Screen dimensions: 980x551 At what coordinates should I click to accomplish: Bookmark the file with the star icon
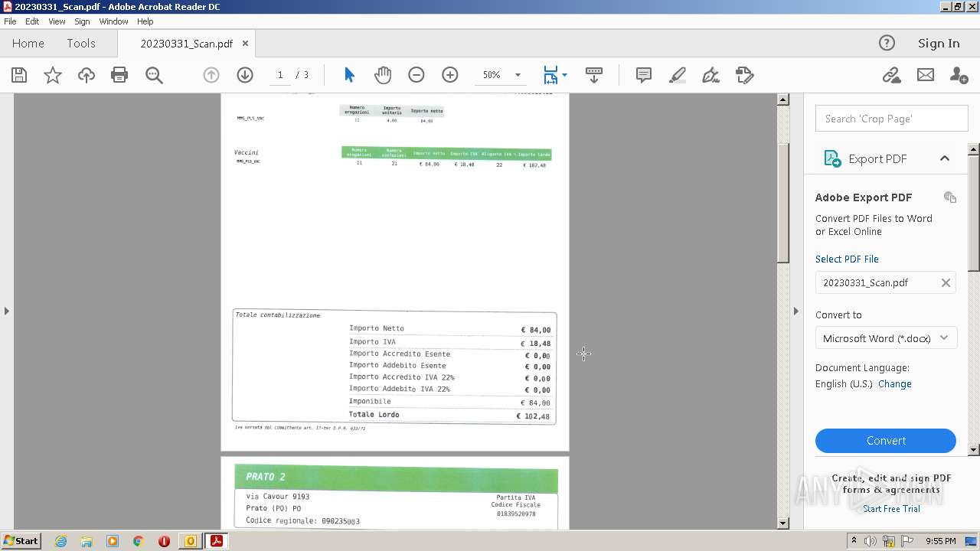coord(53,75)
